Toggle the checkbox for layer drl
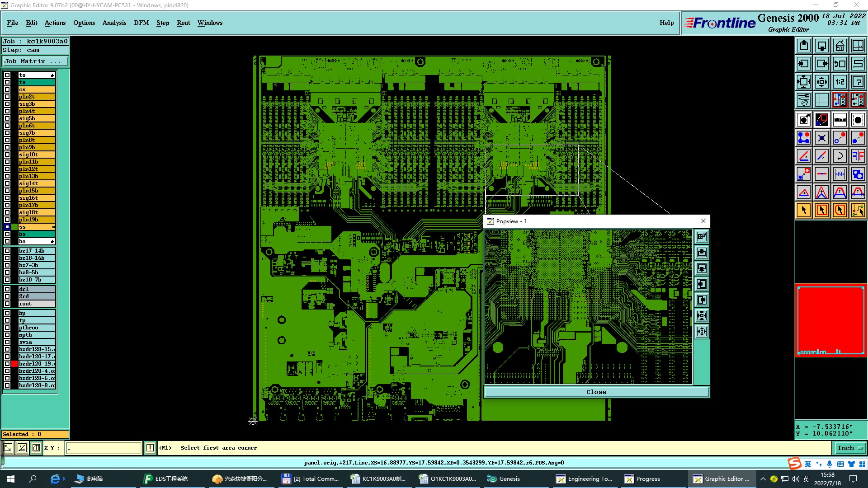The image size is (868, 488). click(x=7, y=289)
